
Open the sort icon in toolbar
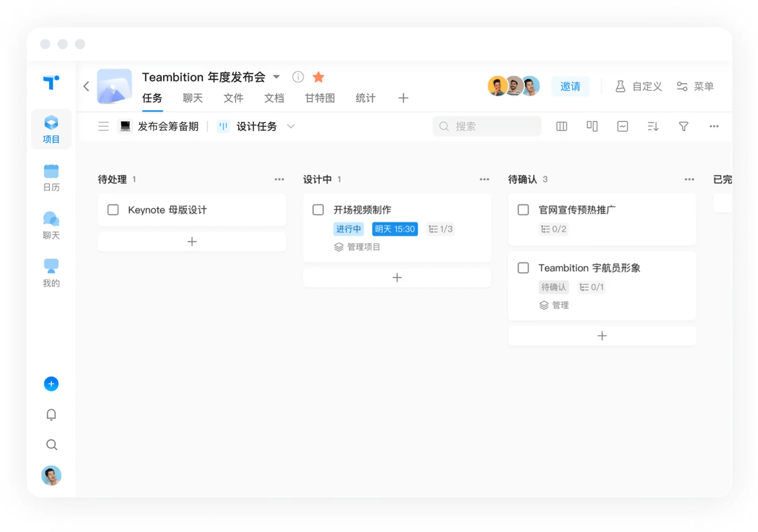click(x=653, y=126)
